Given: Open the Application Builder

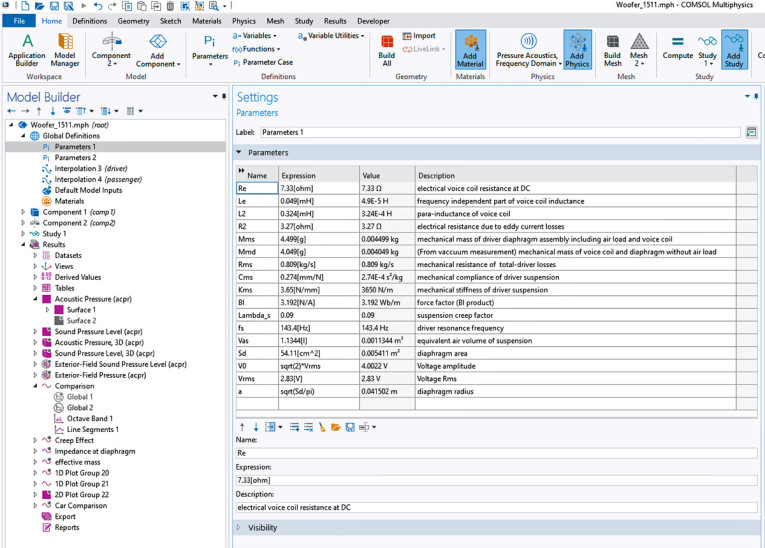Looking at the screenshot, I should [x=27, y=50].
